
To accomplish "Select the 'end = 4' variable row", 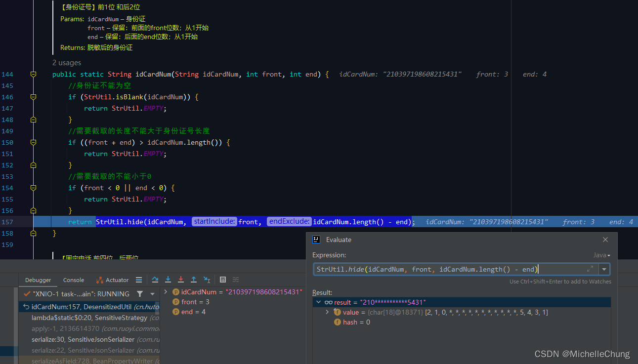I will (193, 312).
